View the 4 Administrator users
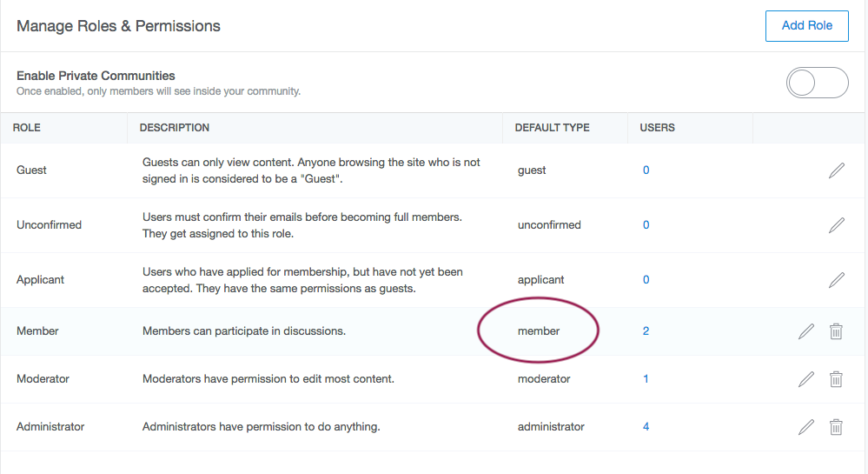This screenshot has width=868, height=474. pyautogui.click(x=646, y=426)
